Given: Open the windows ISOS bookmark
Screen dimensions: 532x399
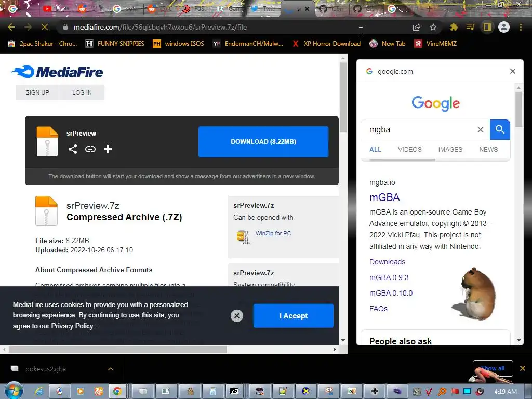Looking at the screenshot, I should click(179, 44).
